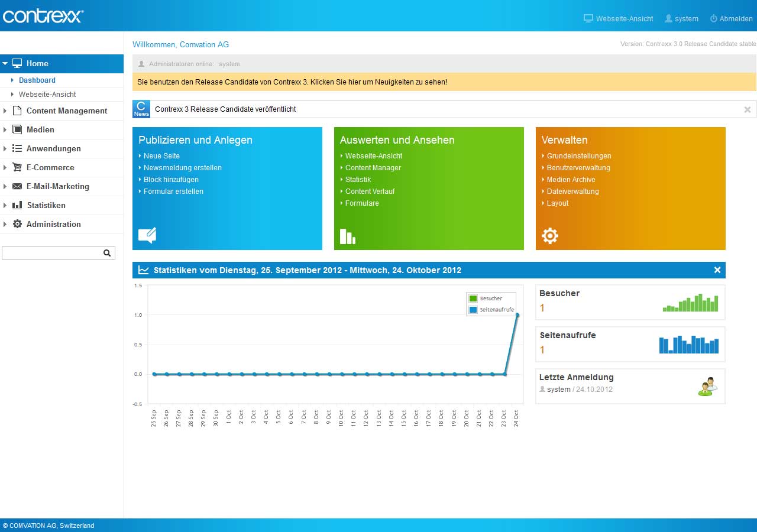Expand the E-Mail-Marketing section arrow

[5, 186]
